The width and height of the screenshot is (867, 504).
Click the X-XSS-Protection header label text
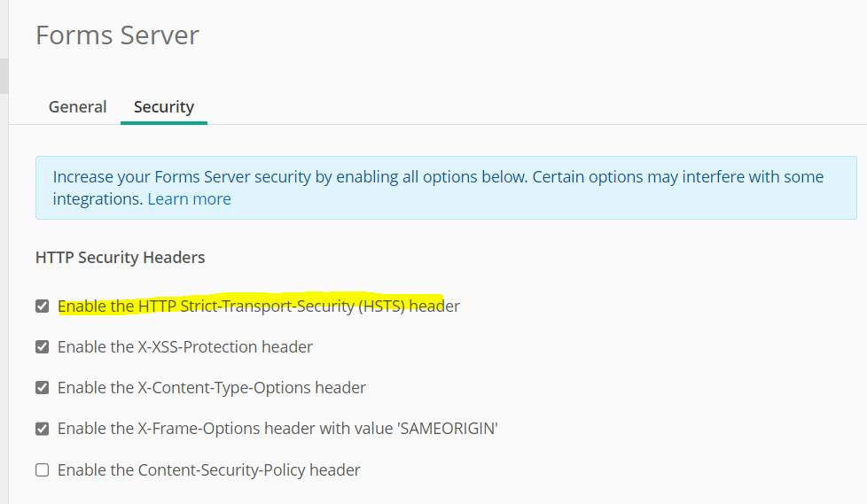coord(185,347)
